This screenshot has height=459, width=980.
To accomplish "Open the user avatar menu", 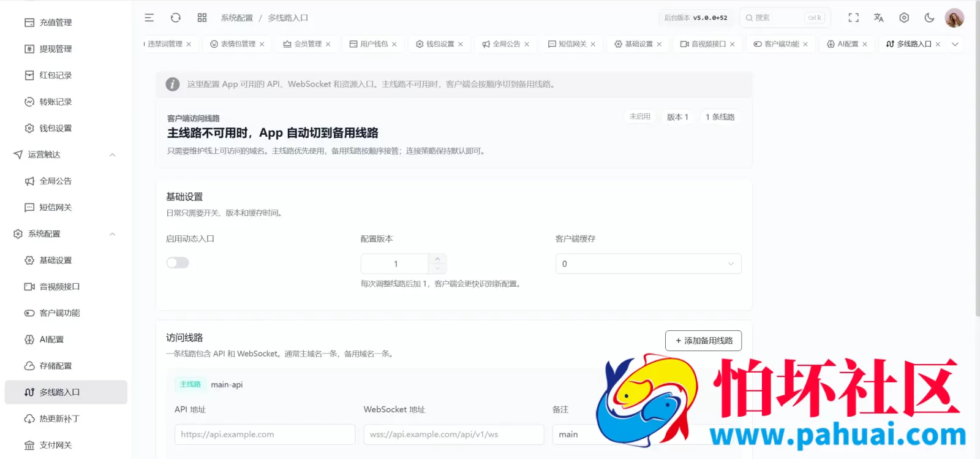I will click(x=954, y=18).
